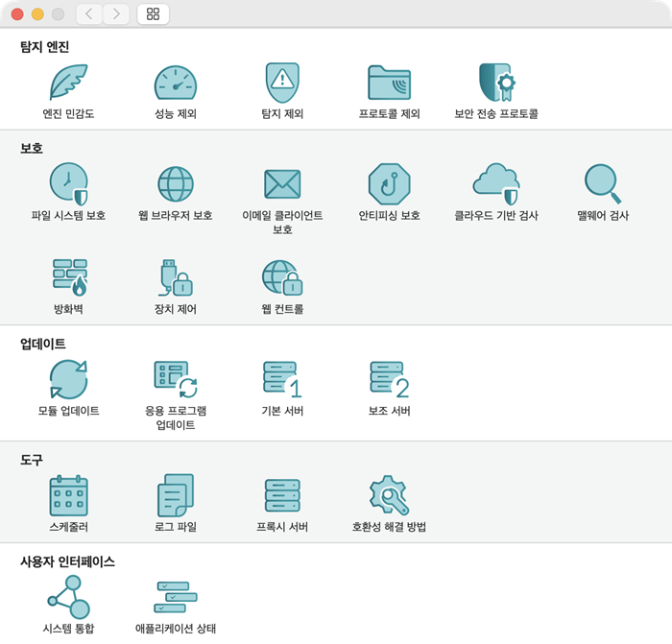The width and height of the screenshot is (672, 644).
Task: Open 방화벽 firewall icon
Action: (x=70, y=277)
